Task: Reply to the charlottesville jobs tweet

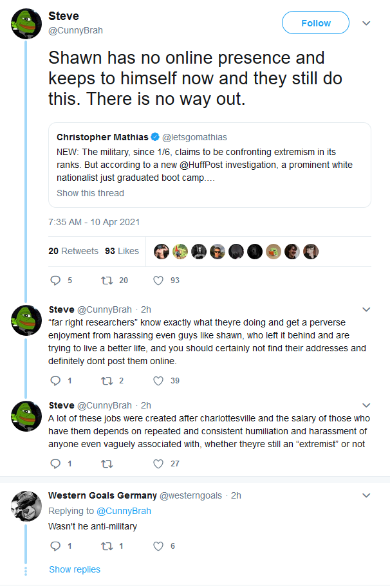Action: 55,463
